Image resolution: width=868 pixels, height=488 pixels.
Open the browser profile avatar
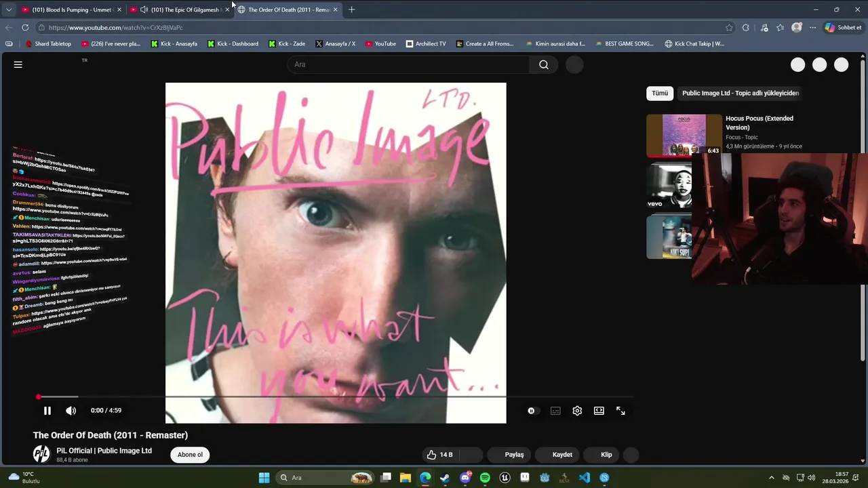797,28
